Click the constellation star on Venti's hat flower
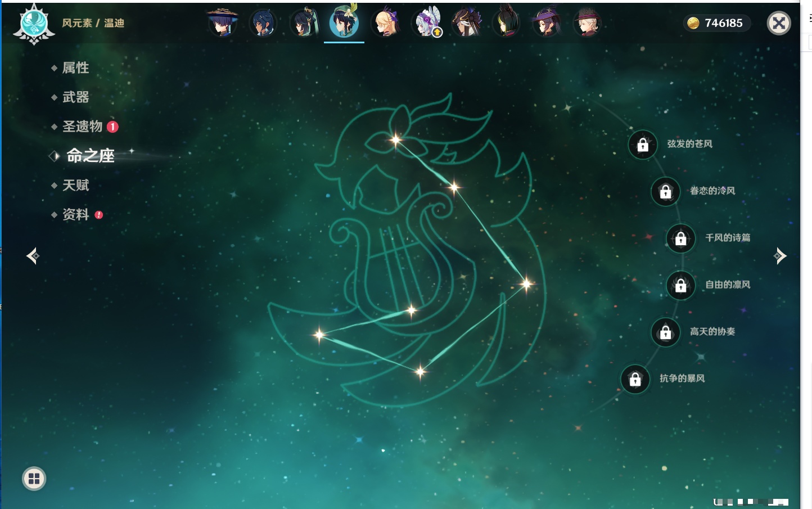 tap(396, 140)
